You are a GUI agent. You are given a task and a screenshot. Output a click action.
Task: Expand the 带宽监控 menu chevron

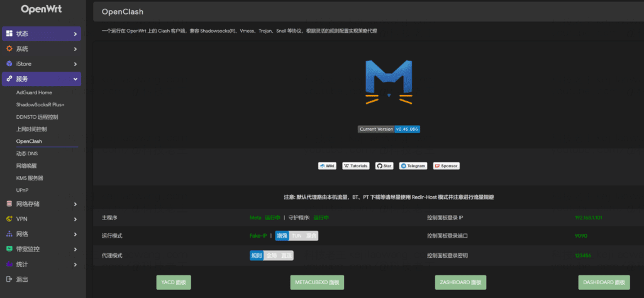75,249
